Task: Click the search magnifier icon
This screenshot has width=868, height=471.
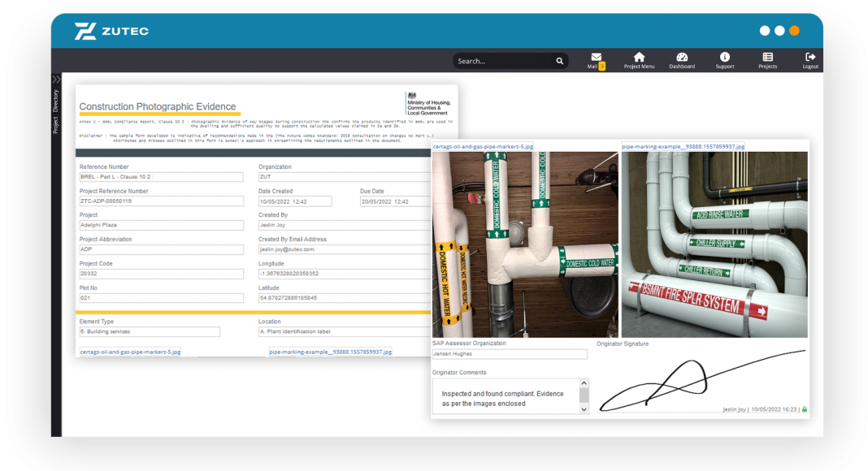Action: (x=559, y=61)
